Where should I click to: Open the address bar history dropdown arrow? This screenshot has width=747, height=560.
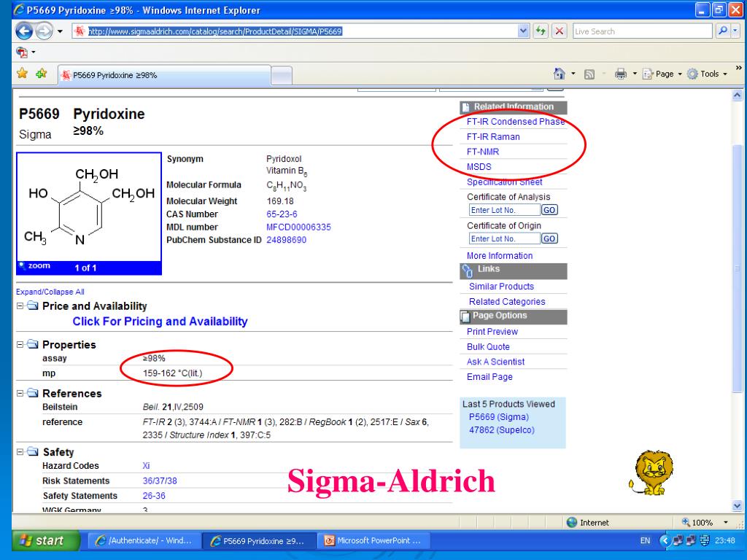pyautogui.click(x=523, y=31)
